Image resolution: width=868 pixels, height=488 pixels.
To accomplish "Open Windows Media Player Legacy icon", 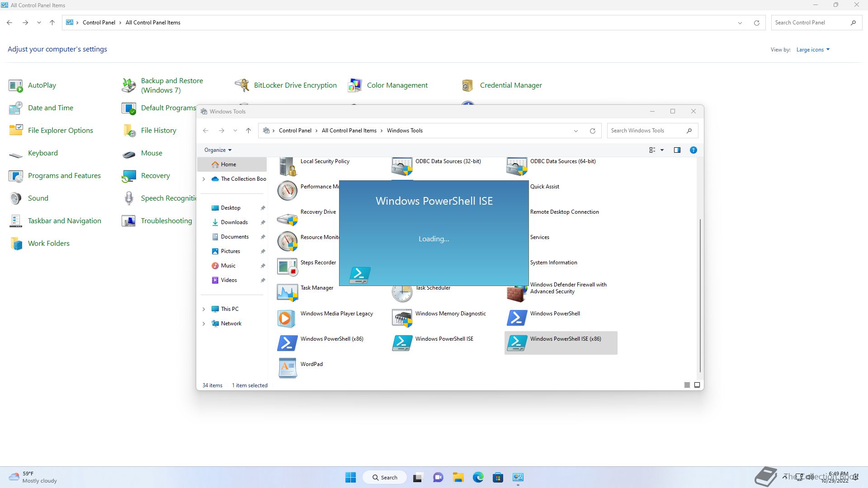I will [x=287, y=318].
